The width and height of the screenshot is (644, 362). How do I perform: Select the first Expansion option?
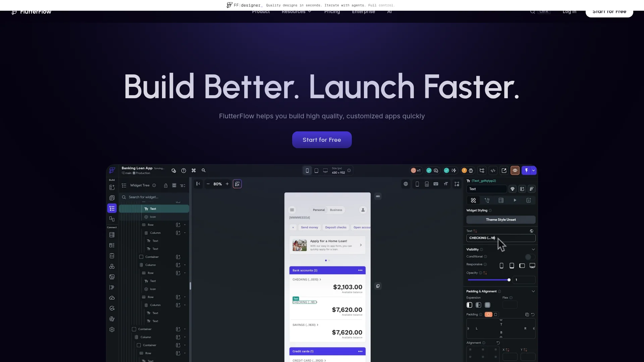pyautogui.click(x=469, y=305)
